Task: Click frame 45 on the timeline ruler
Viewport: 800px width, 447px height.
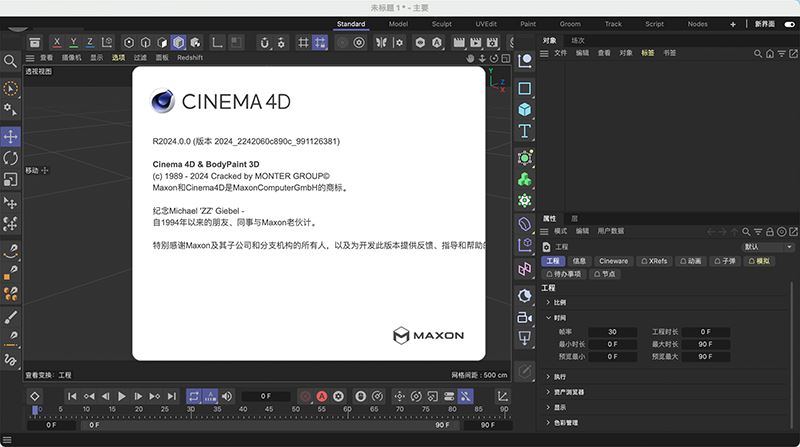Action: [x=268, y=410]
